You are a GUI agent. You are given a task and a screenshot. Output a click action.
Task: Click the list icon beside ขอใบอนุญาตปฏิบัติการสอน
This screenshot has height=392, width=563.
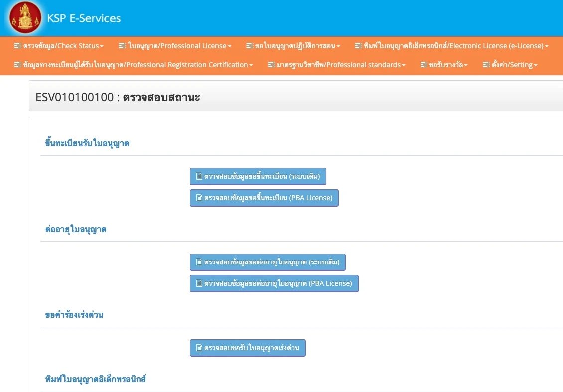pos(250,46)
